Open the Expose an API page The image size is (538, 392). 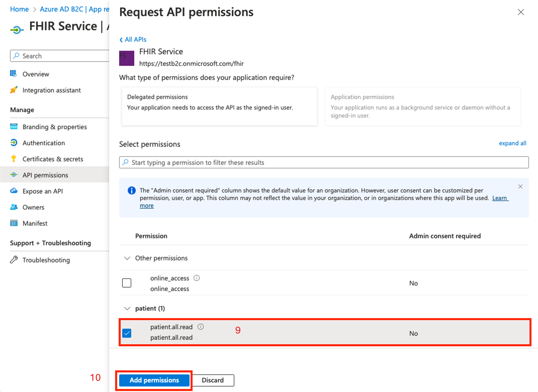coord(43,191)
